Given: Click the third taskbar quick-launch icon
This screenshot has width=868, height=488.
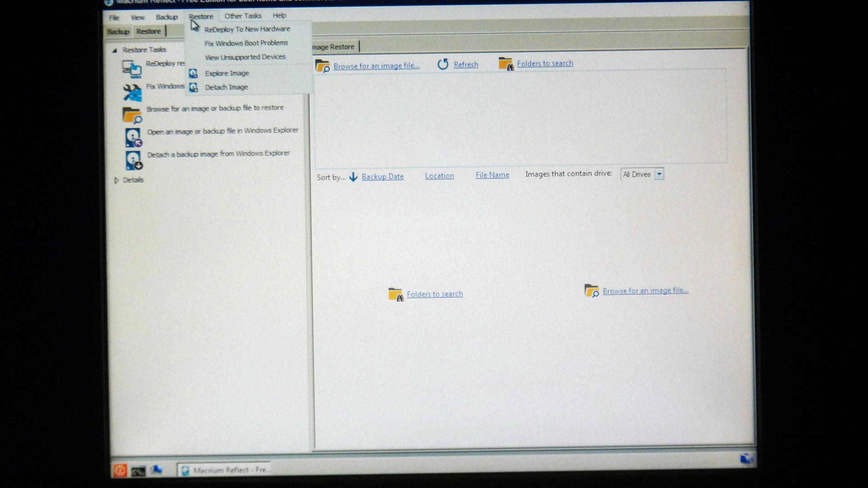Looking at the screenshot, I should (156, 470).
